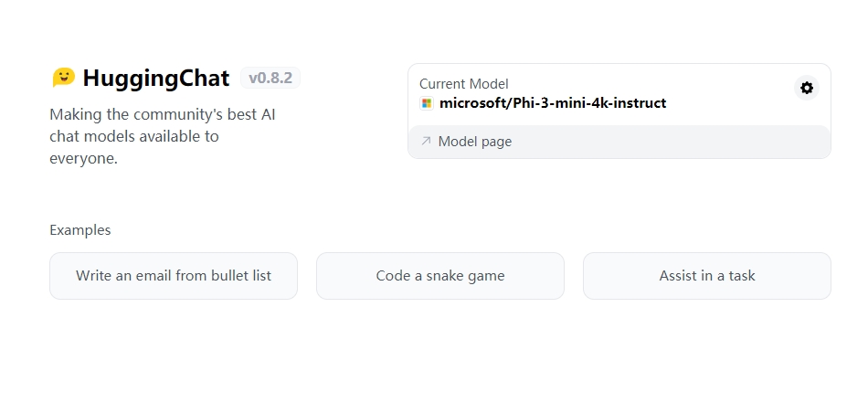Open model settings via the gear icon
This screenshot has height=413, width=868.
[806, 88]
